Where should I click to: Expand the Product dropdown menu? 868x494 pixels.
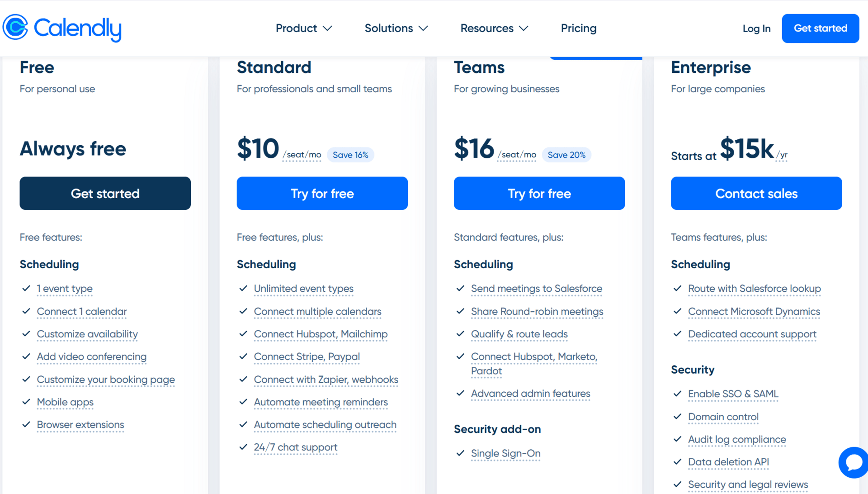[304, 28]
